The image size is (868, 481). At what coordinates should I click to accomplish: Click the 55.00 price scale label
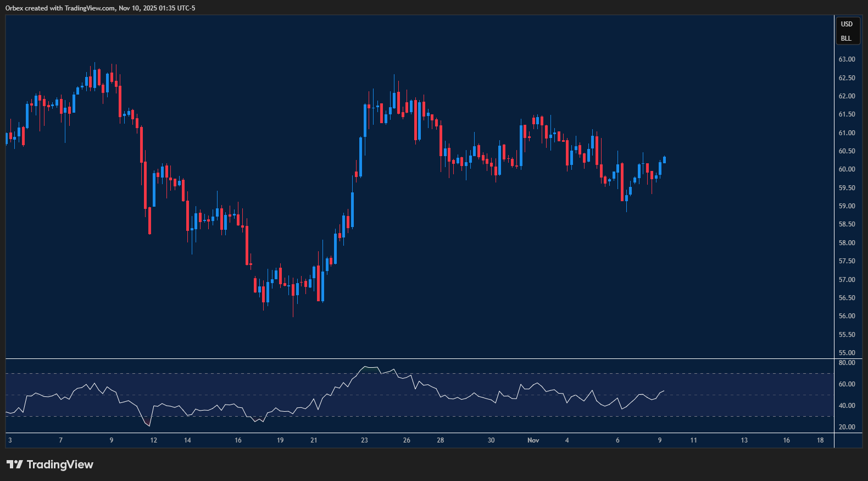(x=847, y=353)
